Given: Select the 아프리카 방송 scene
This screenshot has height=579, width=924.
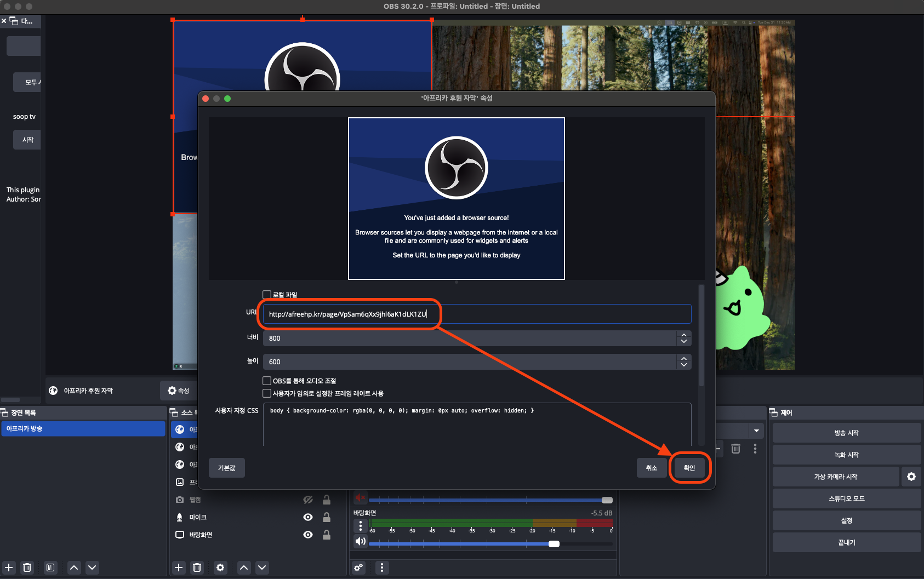Looking at the screenshot, I should 83,428.
